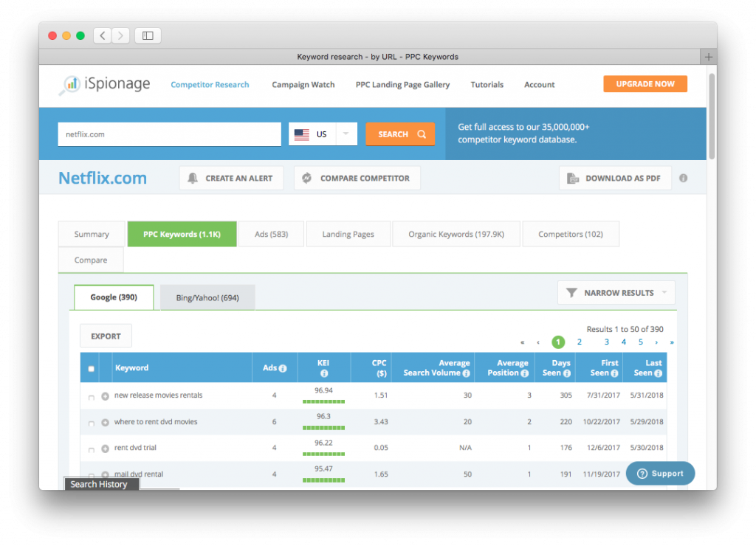Click the Compare Competitor badge icon
The height and width of the screenshot is (546, 756).
tap(306, 177)
